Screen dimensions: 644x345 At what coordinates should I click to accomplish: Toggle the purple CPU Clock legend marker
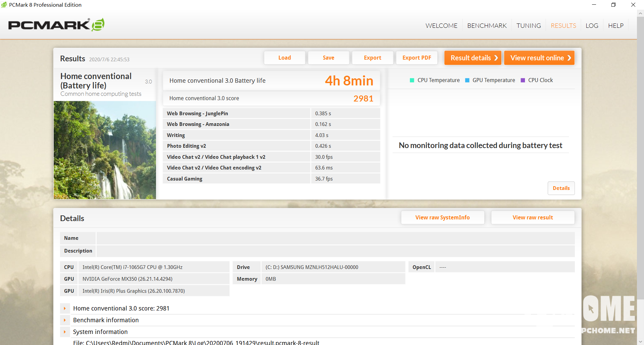pyautogui.click(x=523, y=80)
